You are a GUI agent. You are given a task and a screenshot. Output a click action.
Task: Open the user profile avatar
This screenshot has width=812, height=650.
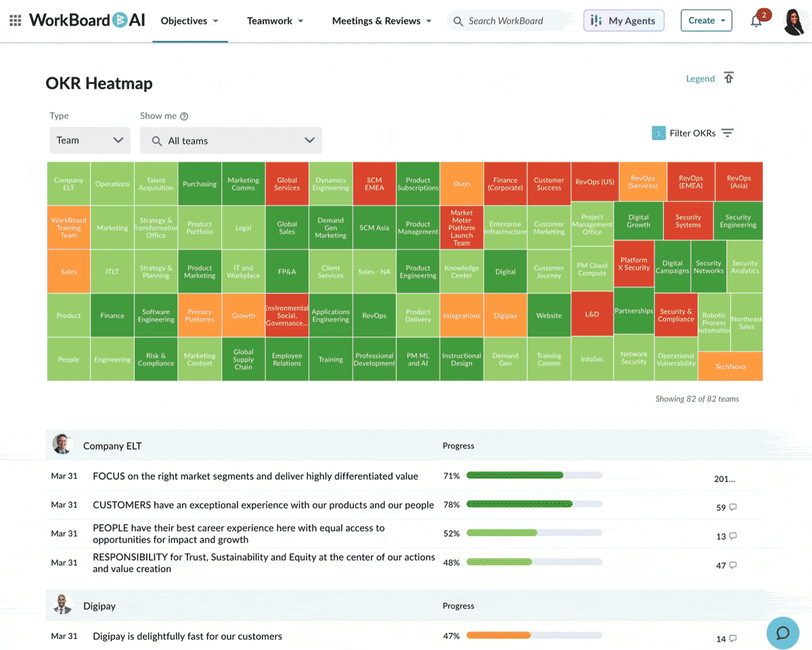[x=794, y=22]
